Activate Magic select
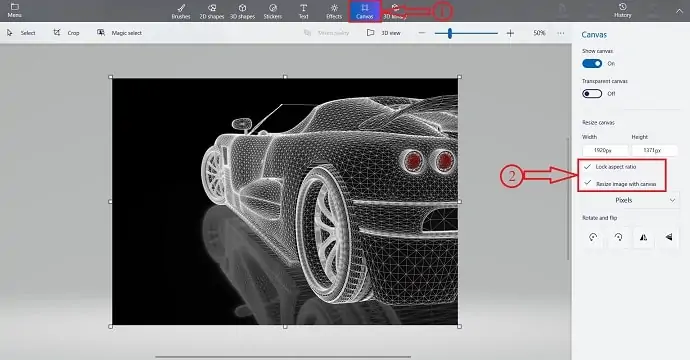This screenshot has height=360, width=690. coord(120,33)
